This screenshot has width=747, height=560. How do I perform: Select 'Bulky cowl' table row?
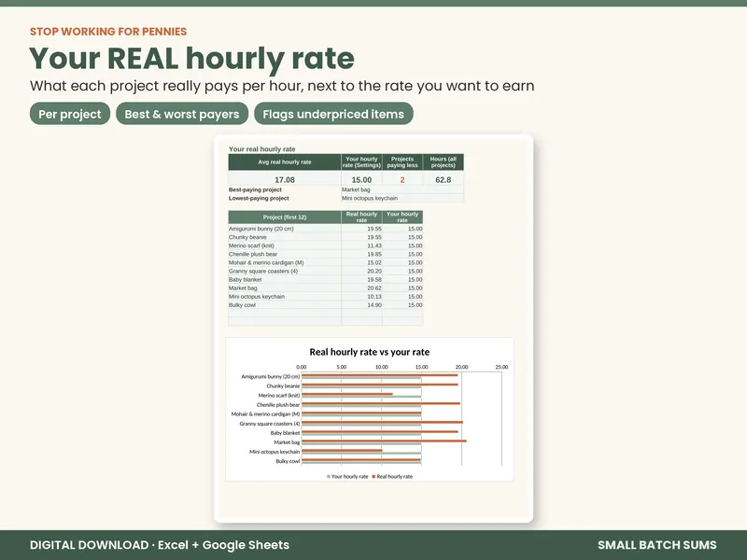pos(325,305)
